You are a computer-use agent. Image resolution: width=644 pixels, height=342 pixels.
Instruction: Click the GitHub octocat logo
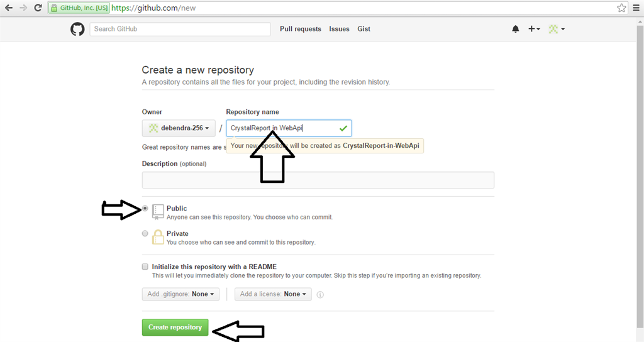pyautogui.click(x=77, y=29)
